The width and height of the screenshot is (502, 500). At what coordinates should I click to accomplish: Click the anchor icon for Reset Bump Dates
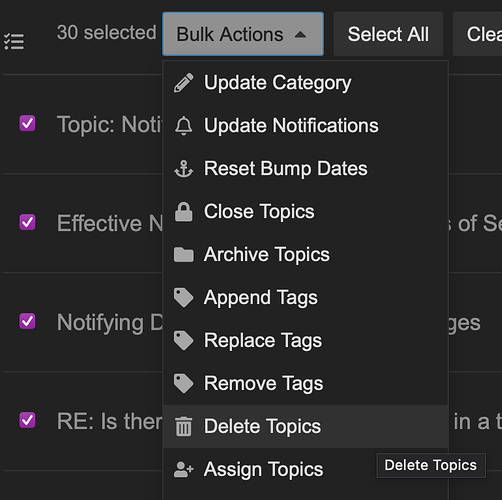click(x=184, y=169)
